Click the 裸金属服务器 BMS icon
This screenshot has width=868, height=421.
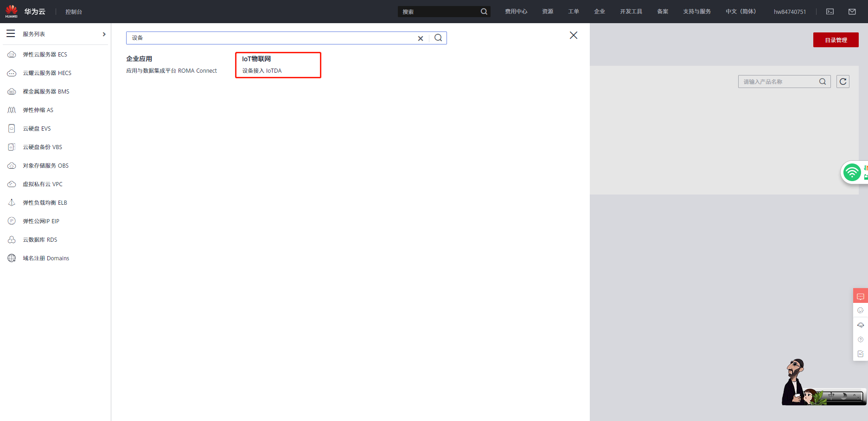[12, 92]
